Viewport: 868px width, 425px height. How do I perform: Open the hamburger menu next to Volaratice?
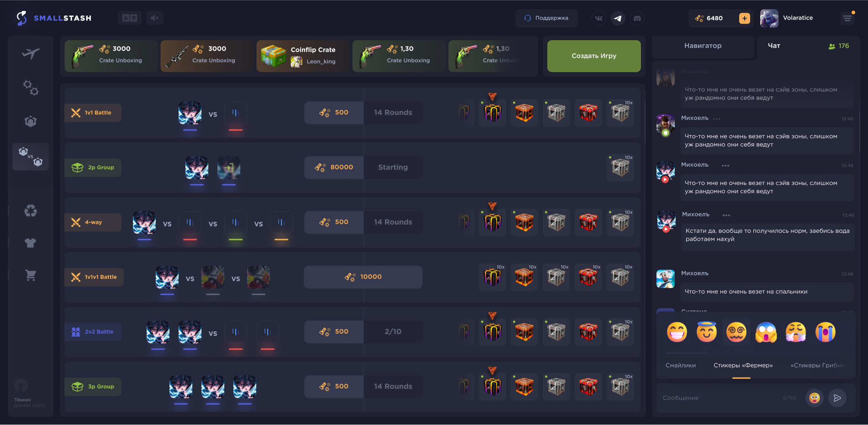(847, 18)
